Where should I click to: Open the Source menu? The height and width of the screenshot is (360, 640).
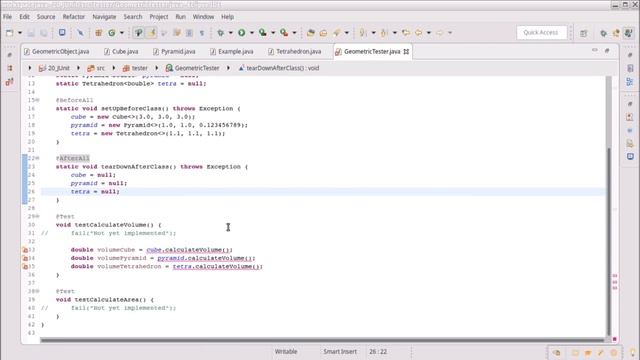pyautogui.click(x=46, y=17)
